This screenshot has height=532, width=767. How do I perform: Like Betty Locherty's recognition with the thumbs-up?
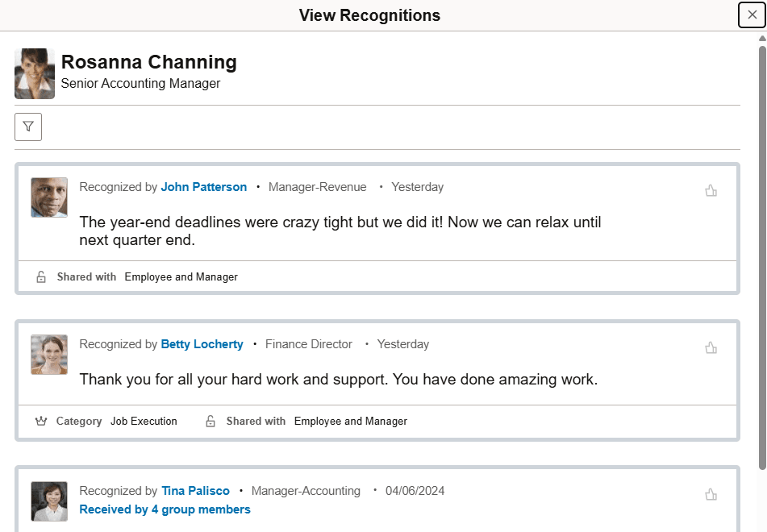click(711, 347)
